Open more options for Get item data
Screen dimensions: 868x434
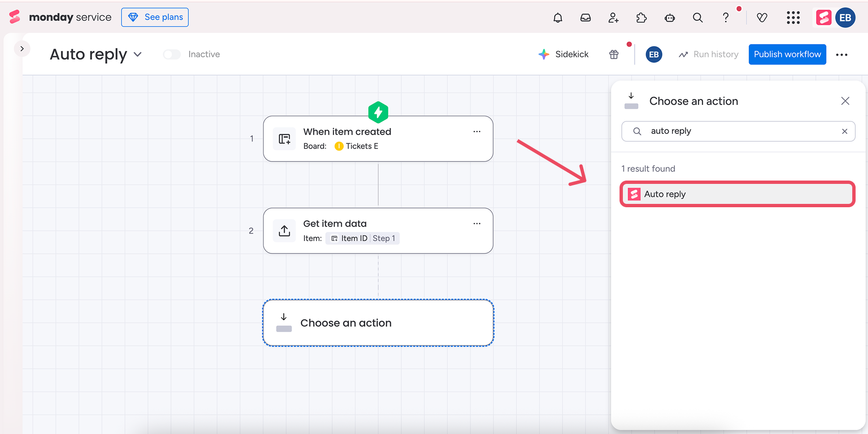(x=477, y=223)
